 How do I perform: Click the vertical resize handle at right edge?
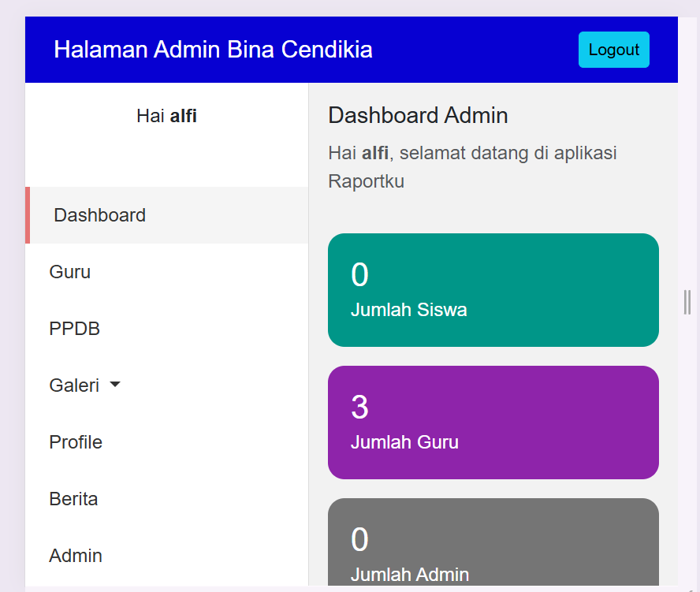coord(687,302)
